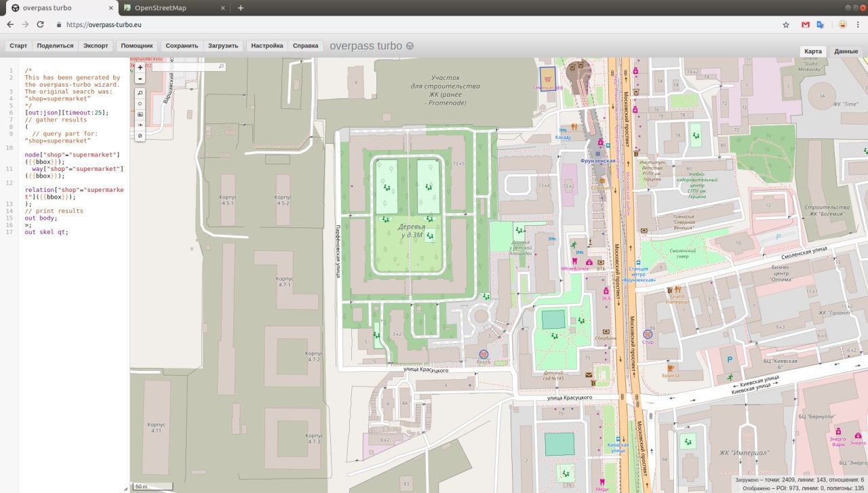Switch to the OpenStreetMap browser tab
The image size is (868, 493).
pyautogui.click(x=174, y=8)
